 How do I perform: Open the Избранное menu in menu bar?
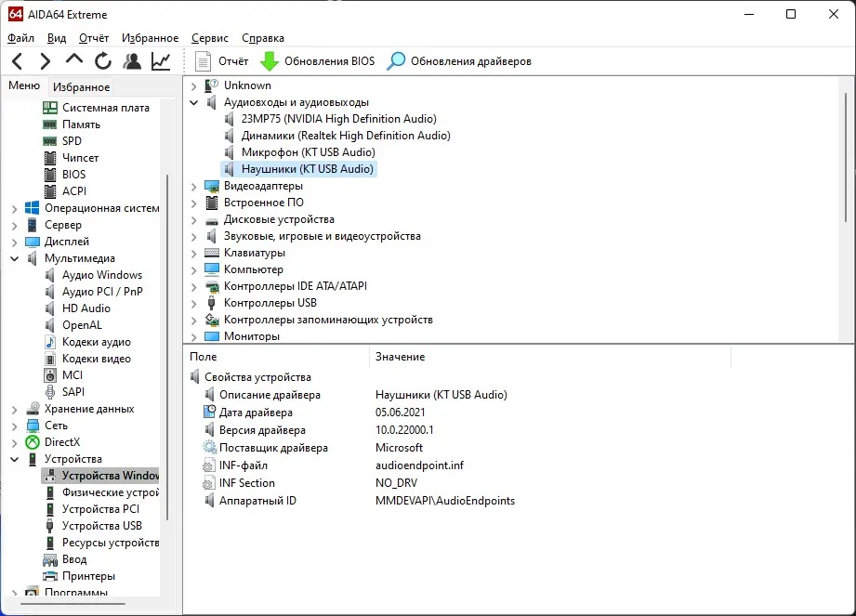pos(151,38)
